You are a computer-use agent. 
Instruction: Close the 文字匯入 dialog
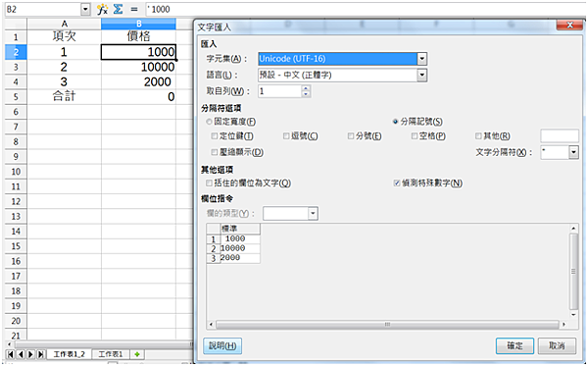coord(569,26)
